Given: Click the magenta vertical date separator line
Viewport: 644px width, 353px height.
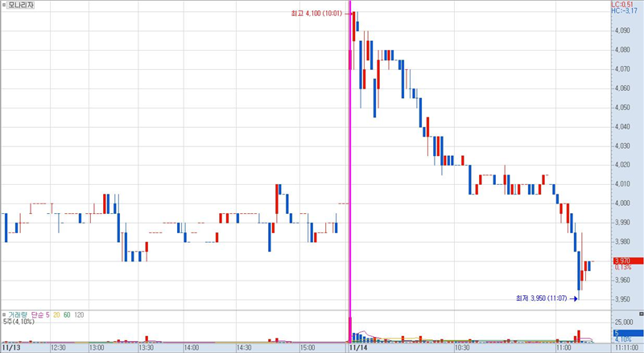Looking at the screenshot, I should pyautogui.click(x=350, y=161).
